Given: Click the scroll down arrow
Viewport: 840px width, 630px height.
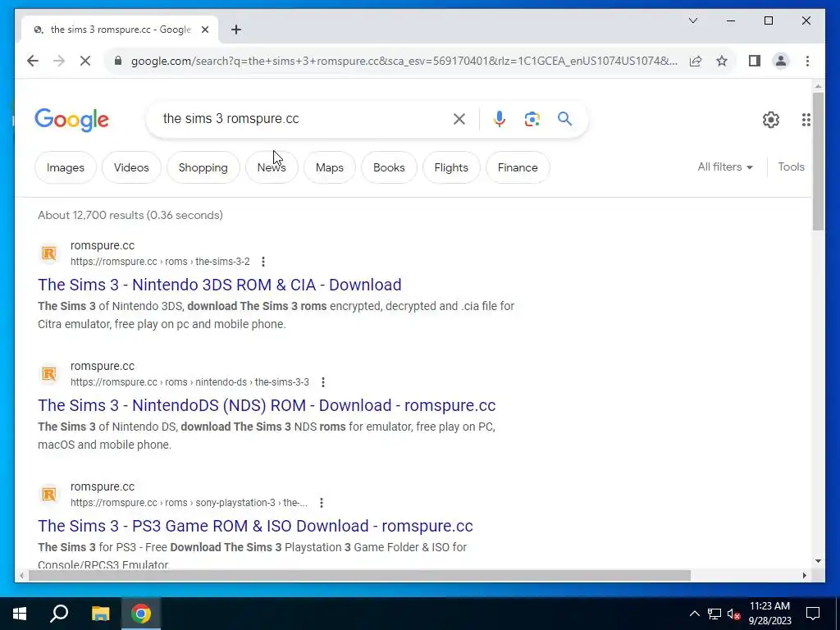Looking at the screenshot, I should point(818,561).
